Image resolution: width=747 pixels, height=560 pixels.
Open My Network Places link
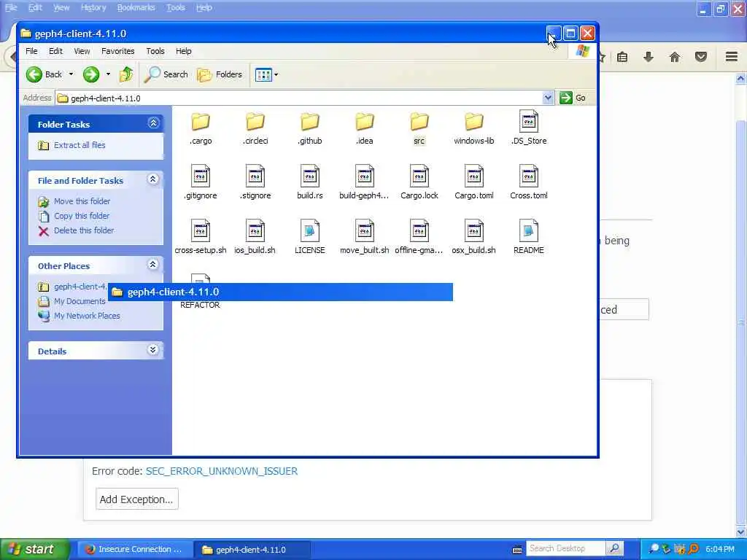(x=87, y=316)
